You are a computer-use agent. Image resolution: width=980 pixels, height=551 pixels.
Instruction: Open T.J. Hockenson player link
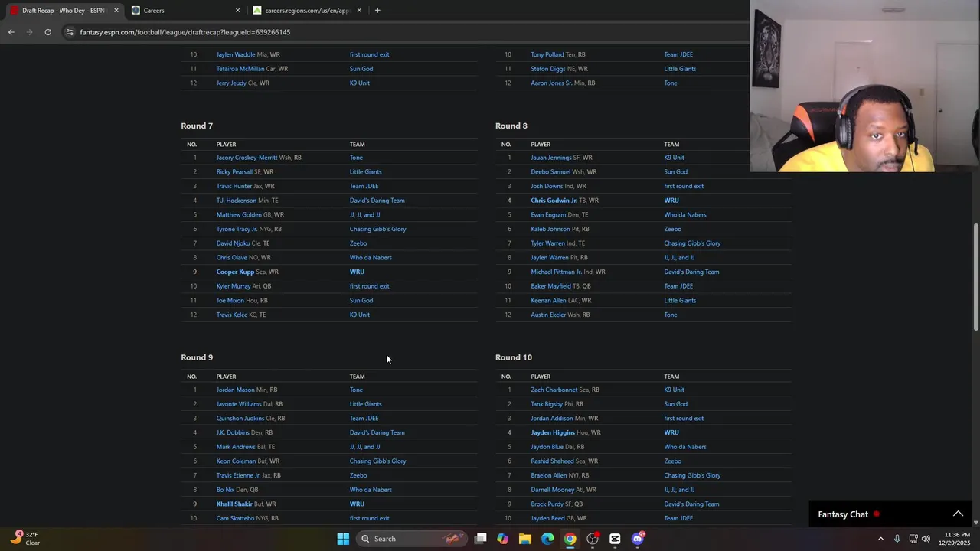[237, 201]
